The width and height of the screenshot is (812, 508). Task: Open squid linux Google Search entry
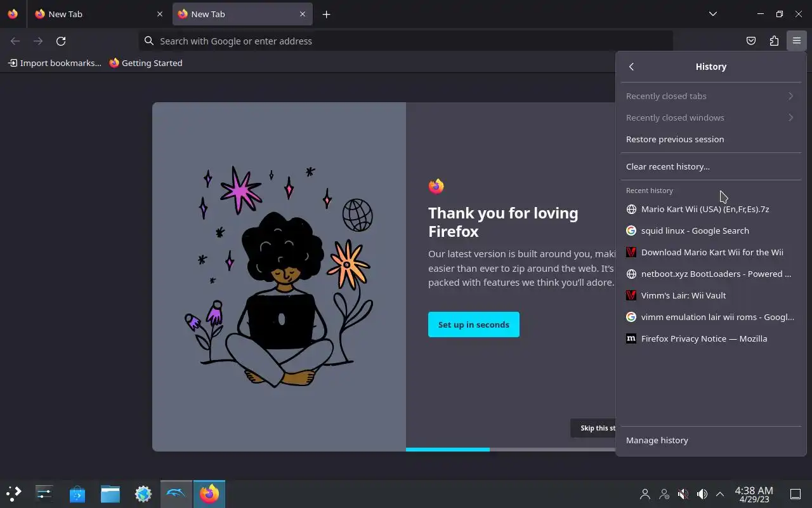pos(710,231)
